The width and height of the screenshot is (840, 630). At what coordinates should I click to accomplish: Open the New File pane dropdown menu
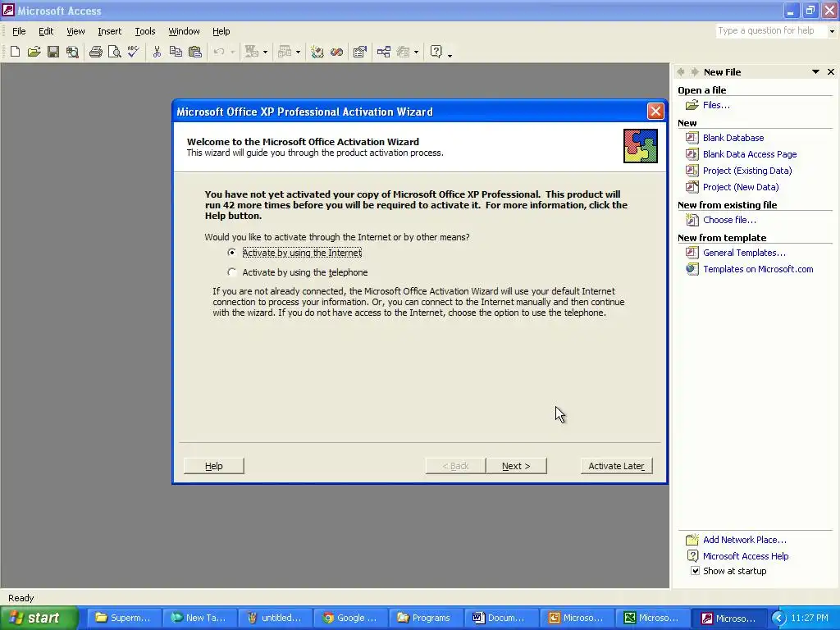(x=815, y=72)
